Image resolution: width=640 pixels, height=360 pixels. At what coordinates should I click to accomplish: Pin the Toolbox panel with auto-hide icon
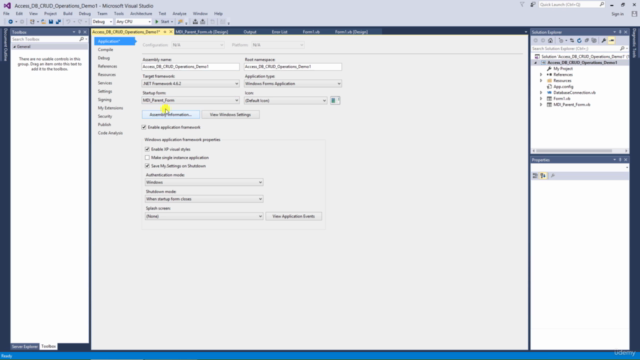pyautogui.click(x=79, y=32)
